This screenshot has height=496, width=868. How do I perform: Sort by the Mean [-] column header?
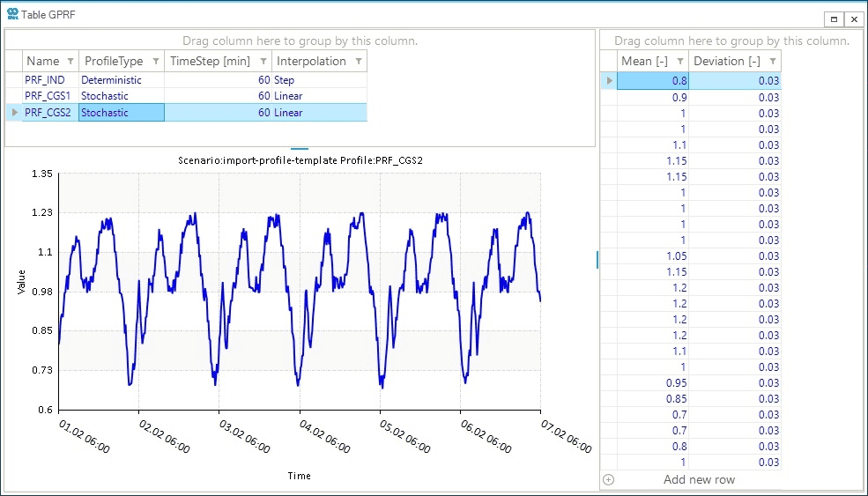pyautogui.click(x=643, y=62)
